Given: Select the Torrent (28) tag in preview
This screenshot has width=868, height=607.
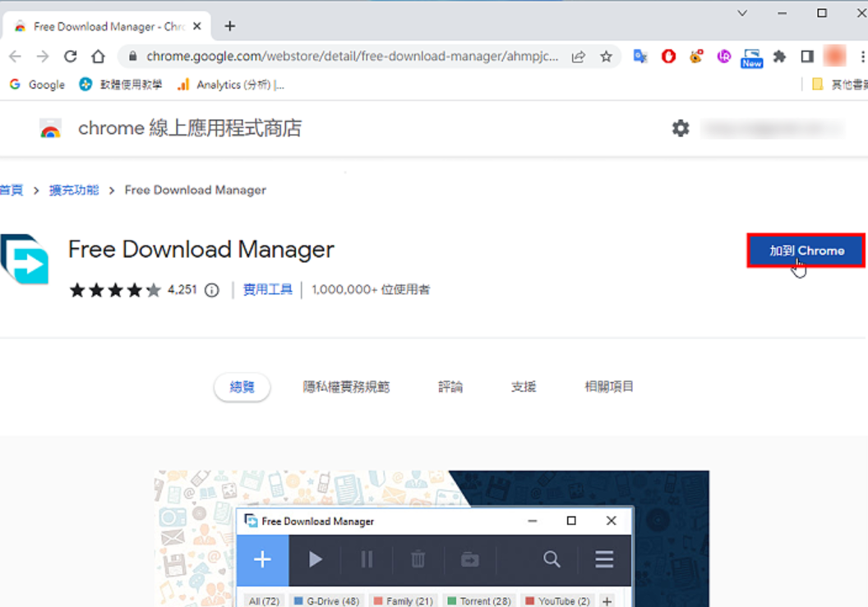Looking at the screenshot, I should (479, 601).
